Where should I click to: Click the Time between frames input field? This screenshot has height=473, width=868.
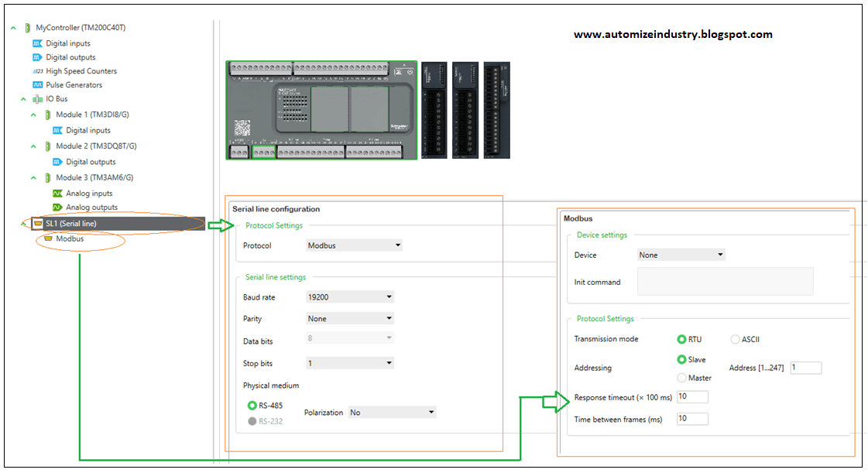click(692, 419)
